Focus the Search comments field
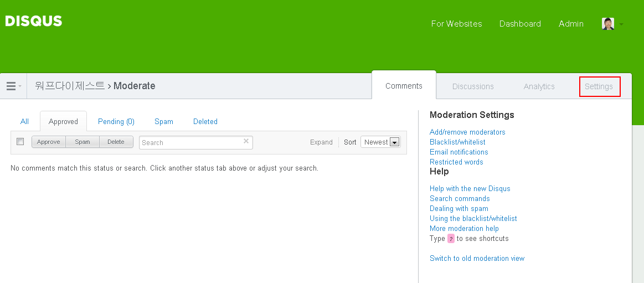 (x=196, y=142)
